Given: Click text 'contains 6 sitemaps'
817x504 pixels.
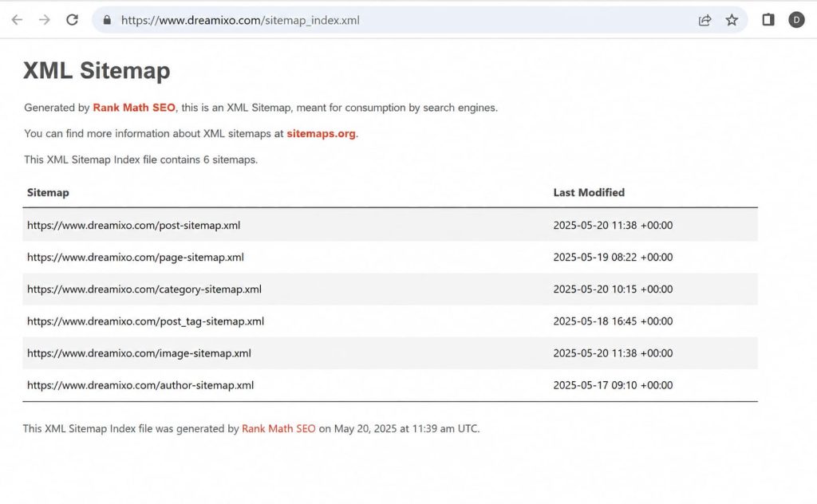Looking at the screenshot, I should 208,159.
